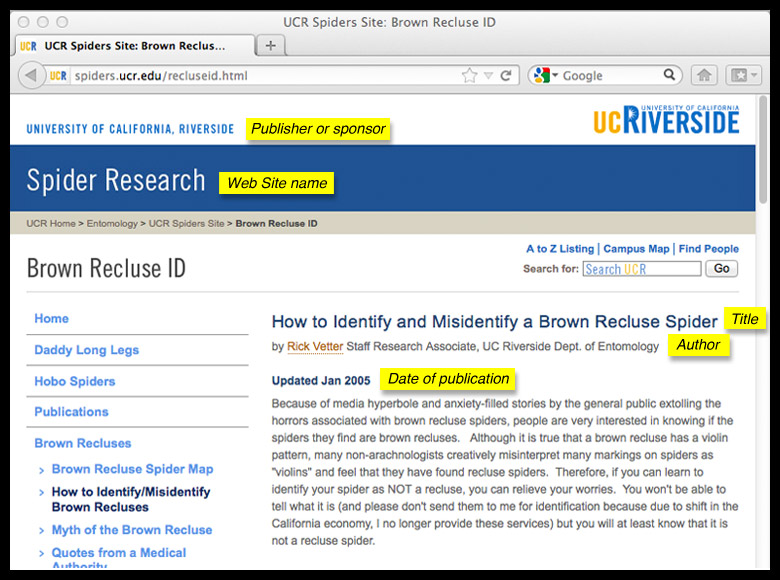This screenshot has width=780, height=580.
Task: Open Hobo Spiders in sidebar menu
Action: [x=75, y=381]
